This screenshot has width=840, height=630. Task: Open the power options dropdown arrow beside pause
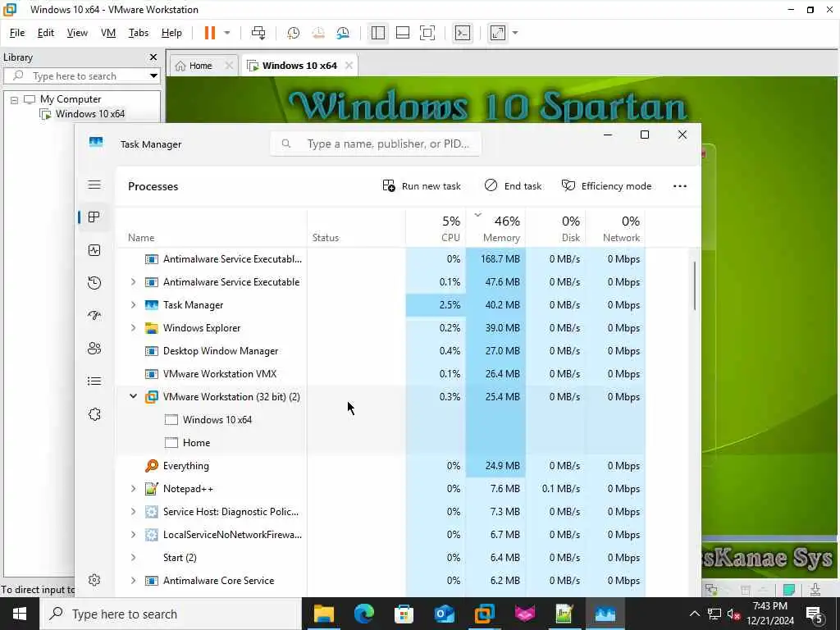[226, 33]
